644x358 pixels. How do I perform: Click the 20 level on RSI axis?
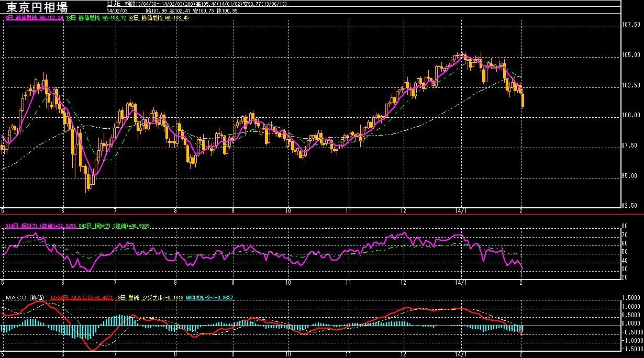(625, 278)
